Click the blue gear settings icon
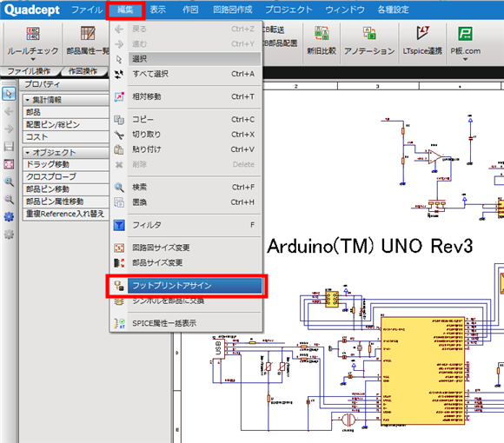Viewport: 504px width, 443px height. tap(9, 217)
